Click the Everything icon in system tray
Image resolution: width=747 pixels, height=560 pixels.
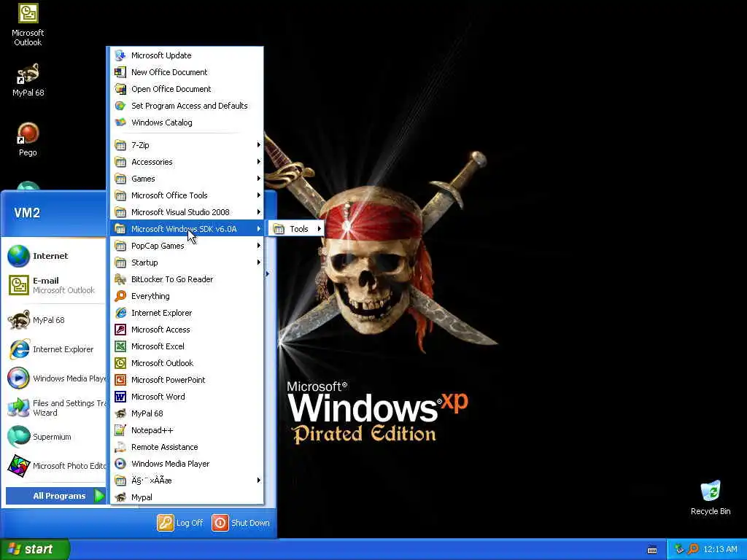click(693, 549)
